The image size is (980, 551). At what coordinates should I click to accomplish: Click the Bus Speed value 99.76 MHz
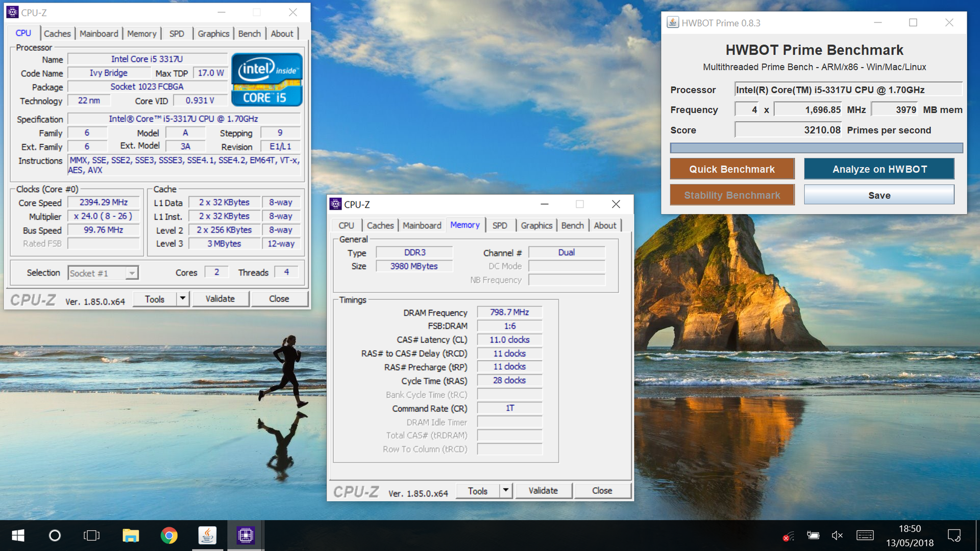pyautogui.click(x=103, y=230)
